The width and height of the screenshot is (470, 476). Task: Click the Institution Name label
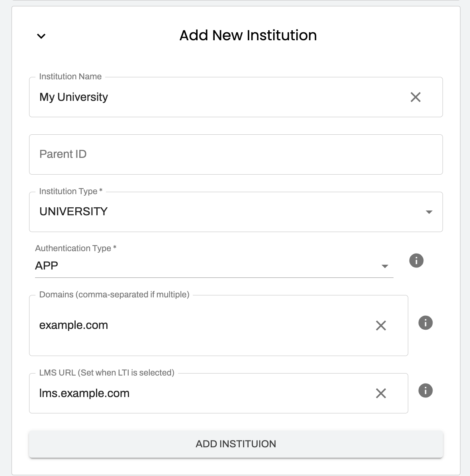pyautogui.click(x=70, y=77)
